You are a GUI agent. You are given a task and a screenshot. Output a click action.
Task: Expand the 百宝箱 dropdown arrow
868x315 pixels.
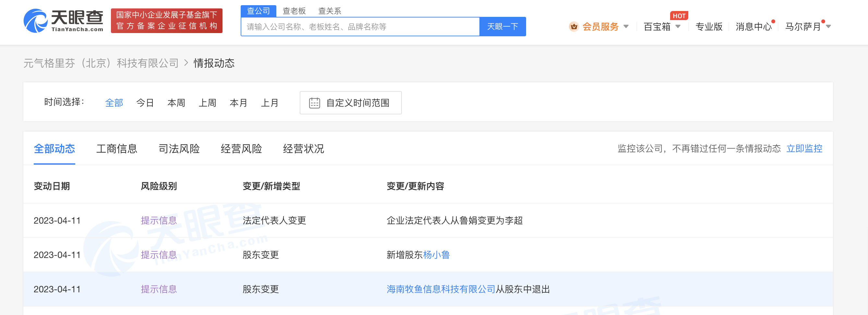point(678,26)
